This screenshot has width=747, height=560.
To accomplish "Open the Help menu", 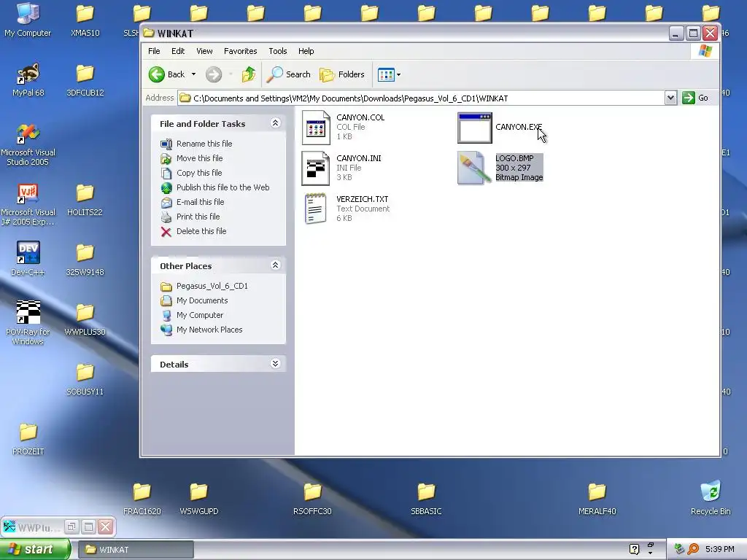I will tap(306, 51).
